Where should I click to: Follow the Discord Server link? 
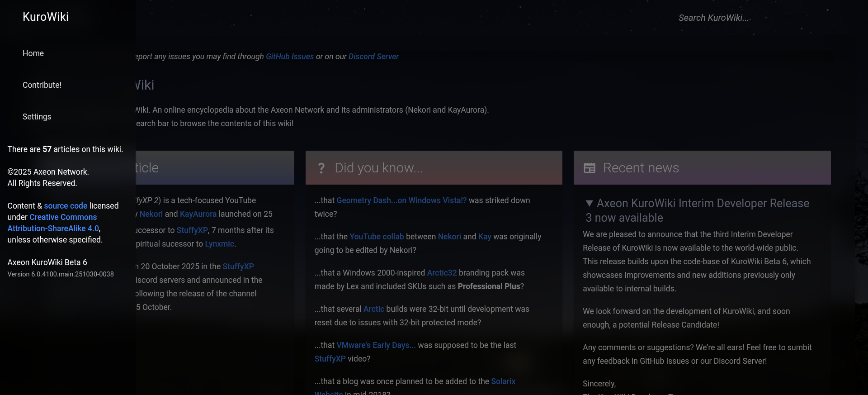(373, 57)
